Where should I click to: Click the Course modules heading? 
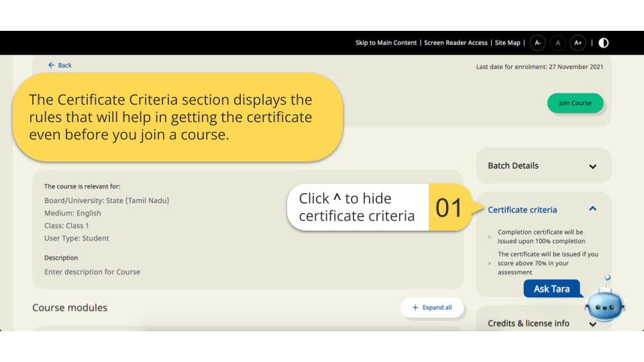(x=70, y=308)
